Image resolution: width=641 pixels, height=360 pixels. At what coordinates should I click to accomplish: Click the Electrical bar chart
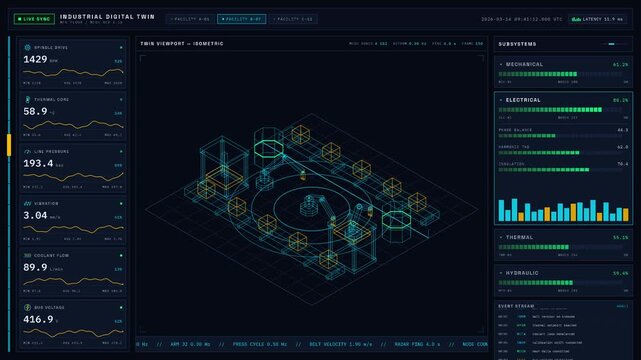(563, 210)
